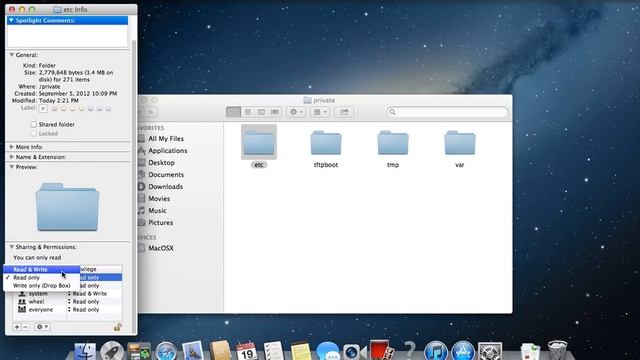Open Movies in the sidebar
This screenshot has width=640, height=360.
(x=158, y=199)
